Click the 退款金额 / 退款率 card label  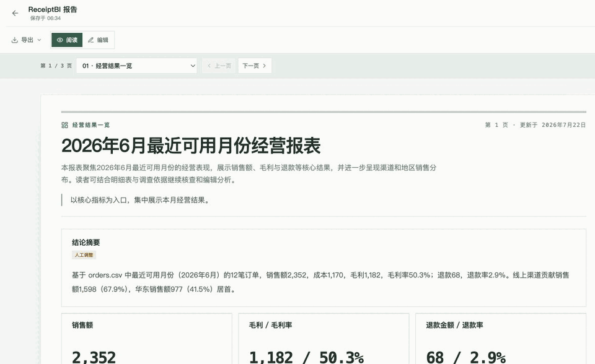(x=454, y=325)
